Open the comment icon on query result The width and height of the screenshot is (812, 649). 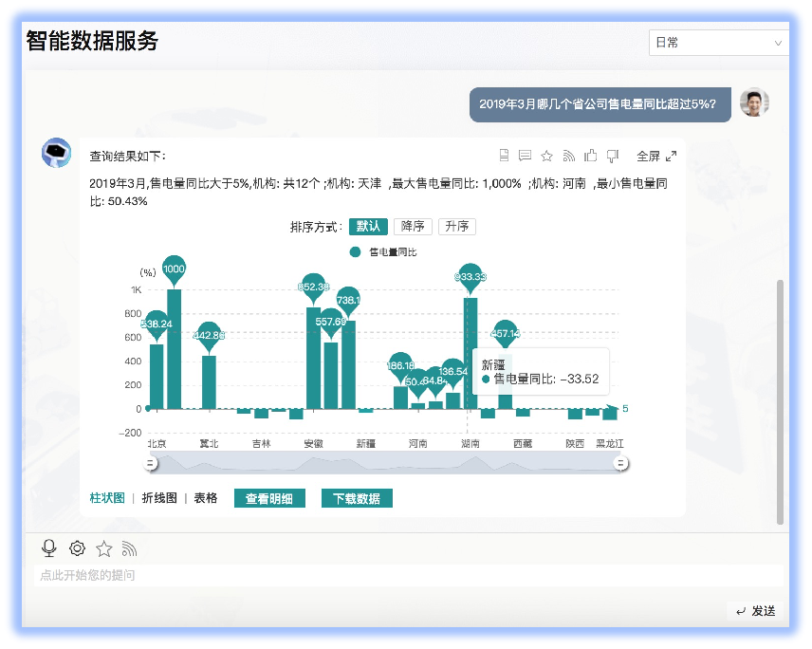(525, 156)
